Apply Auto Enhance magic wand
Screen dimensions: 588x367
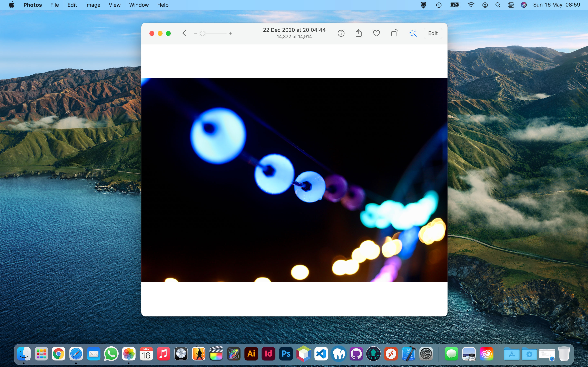click(413, 33)
